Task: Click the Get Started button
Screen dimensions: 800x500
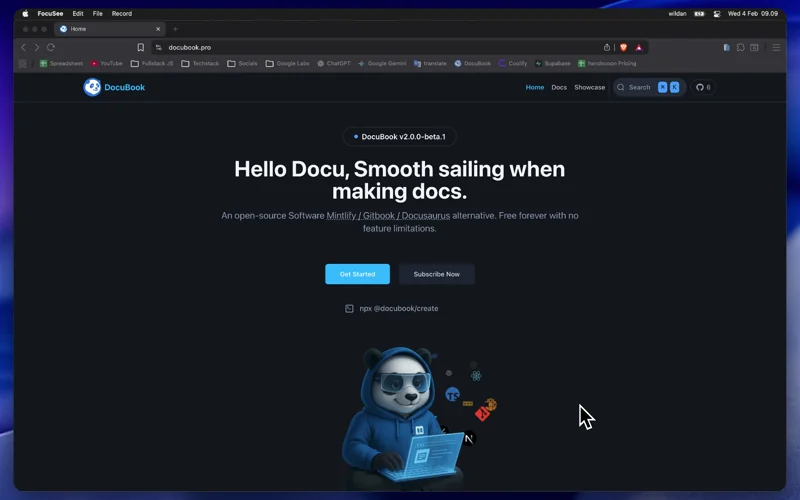Action: point(357,274)
